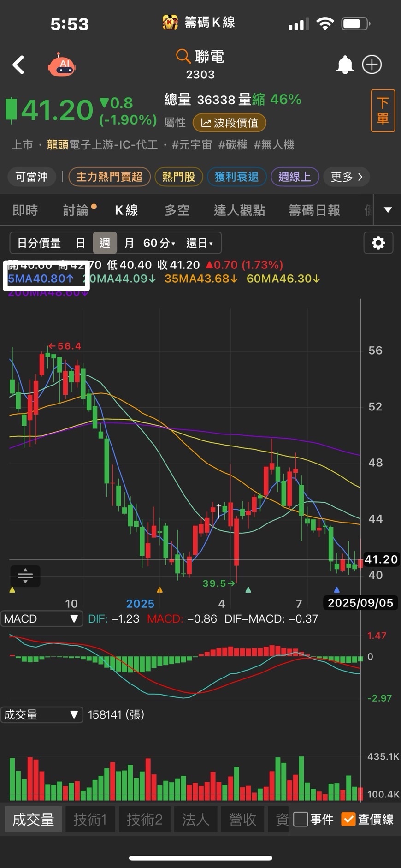
Task: Switch to the 即時 tab
Action: 25,210
